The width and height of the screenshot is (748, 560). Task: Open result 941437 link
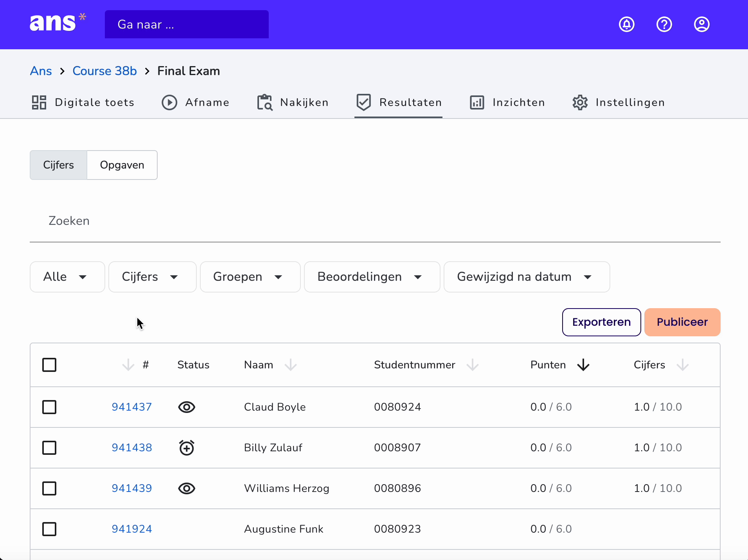(132, 407)
